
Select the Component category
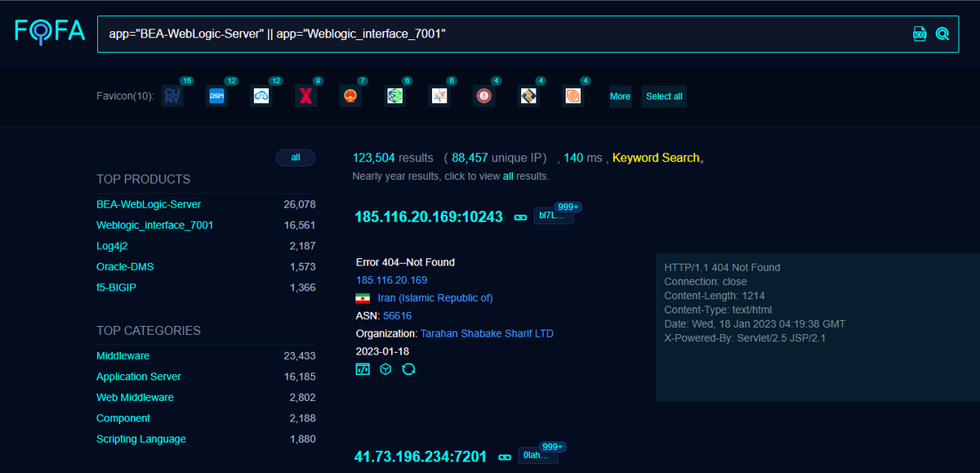point(123,418)
